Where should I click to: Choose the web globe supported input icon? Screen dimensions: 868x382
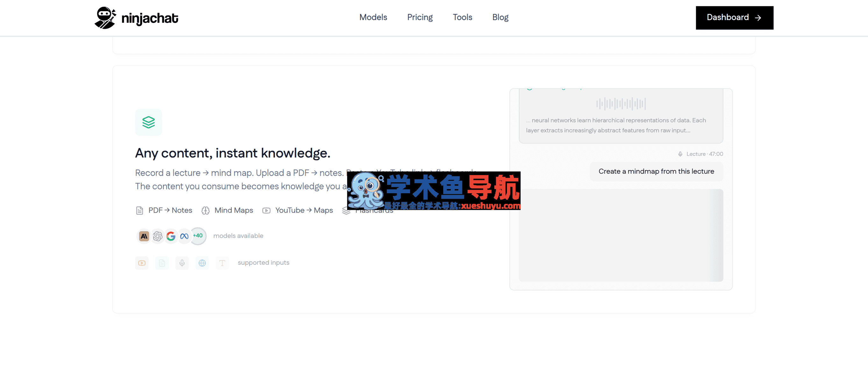click(x=202, y=263)
